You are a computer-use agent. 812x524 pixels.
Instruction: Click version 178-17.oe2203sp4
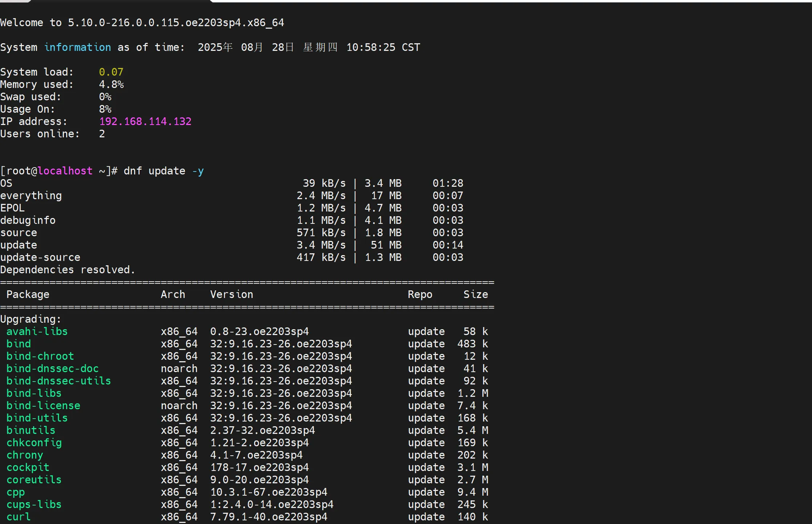(260, 468)
